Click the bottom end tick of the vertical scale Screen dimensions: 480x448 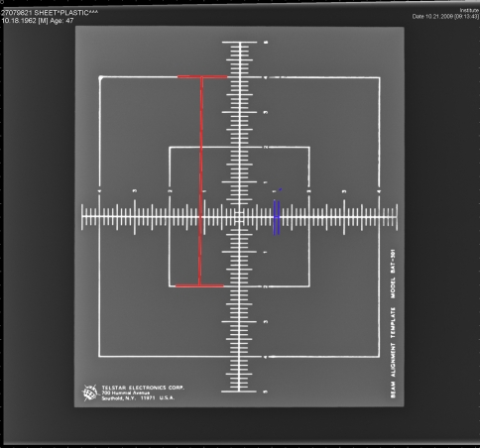click(x=239, y=392)
